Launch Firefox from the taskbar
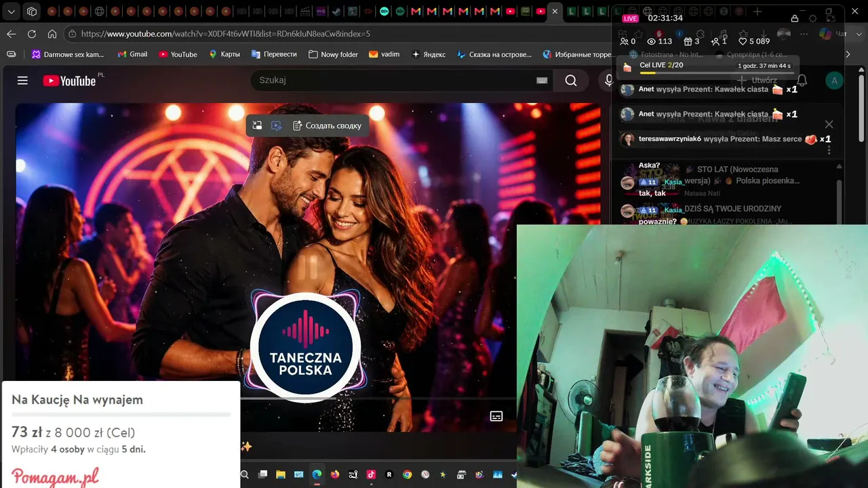The image size is (868, 488). coord(335,474)
